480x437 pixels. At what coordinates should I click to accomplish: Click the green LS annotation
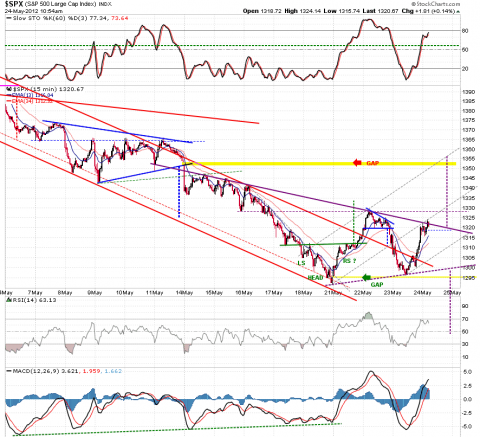click(301, 263)
